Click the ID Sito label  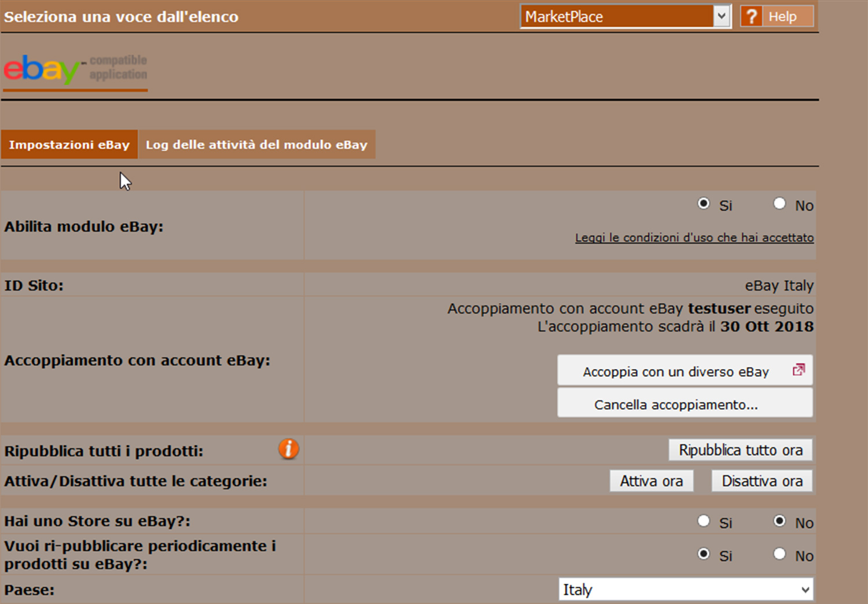coord(34,286)
